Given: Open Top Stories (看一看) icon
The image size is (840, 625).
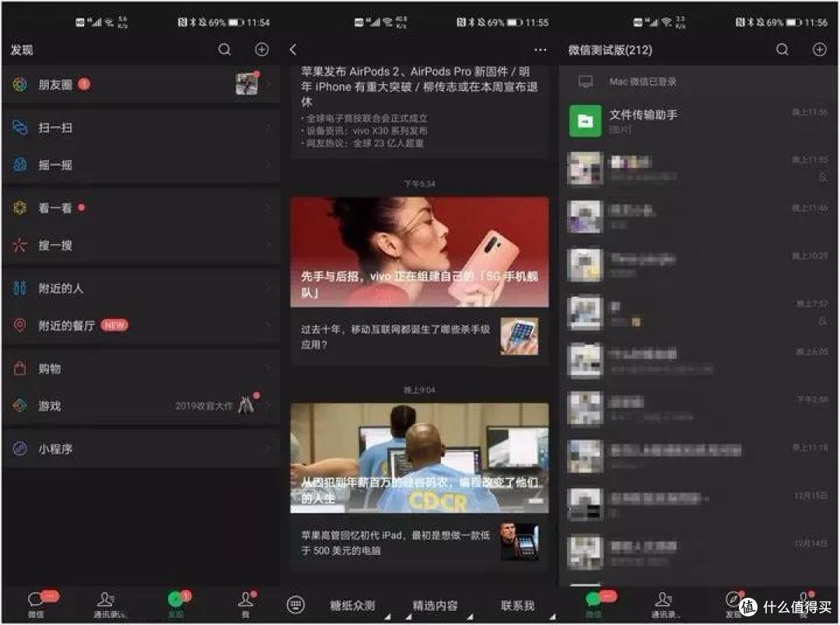Looking at the screenshot, I should pos(19,208).
